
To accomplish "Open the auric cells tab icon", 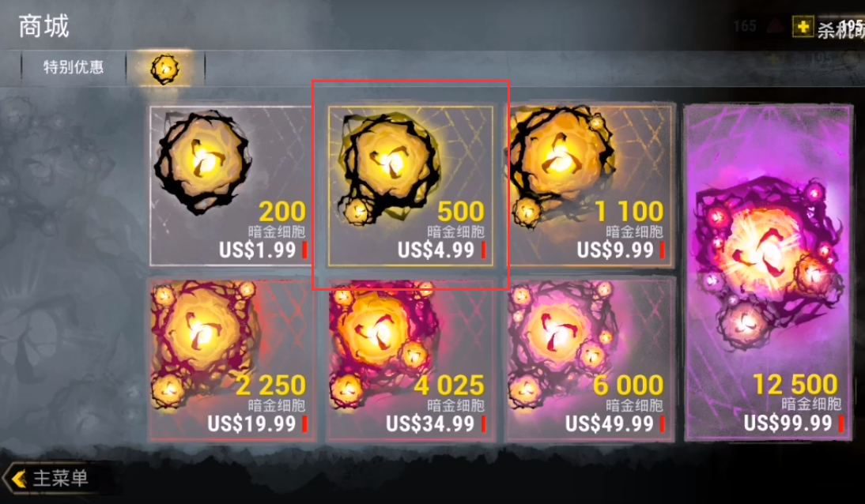I will 165,69.
